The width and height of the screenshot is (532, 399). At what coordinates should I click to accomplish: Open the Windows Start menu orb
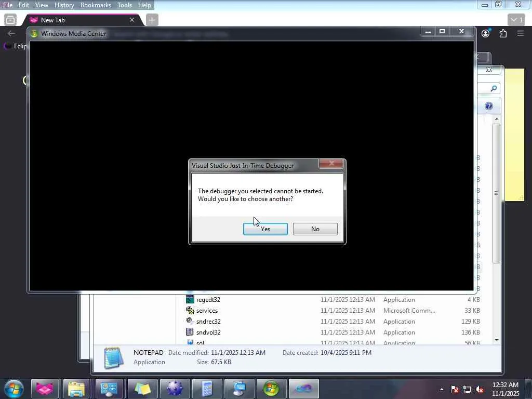pos(14,389)
